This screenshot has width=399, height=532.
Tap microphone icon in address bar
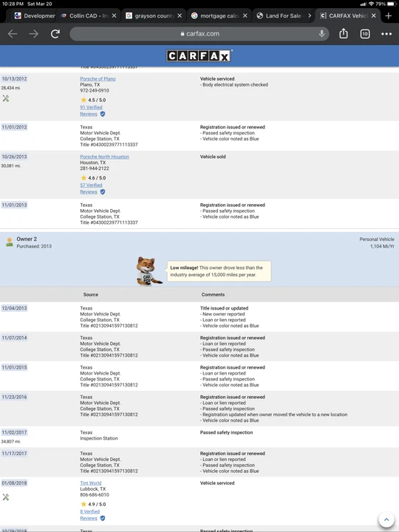pyautogui.click(x=321, y=33)
